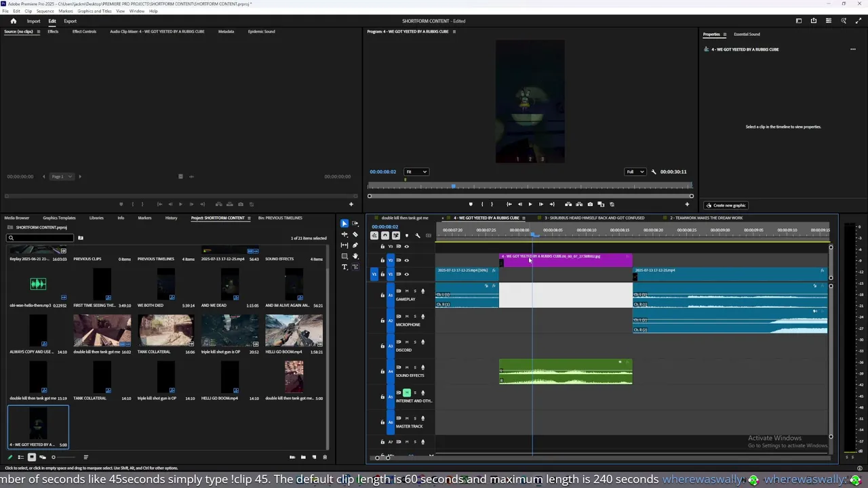The width and height of the screenshot is (868, 488).
Task: Step forward one frame in Program monitor
Action: pos(540,204)
